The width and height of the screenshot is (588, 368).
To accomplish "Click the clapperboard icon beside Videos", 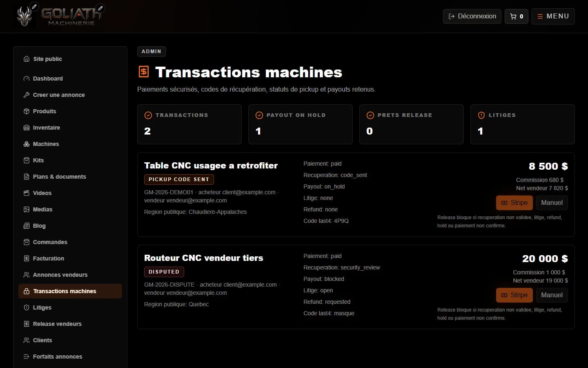I will pos(27,193).
